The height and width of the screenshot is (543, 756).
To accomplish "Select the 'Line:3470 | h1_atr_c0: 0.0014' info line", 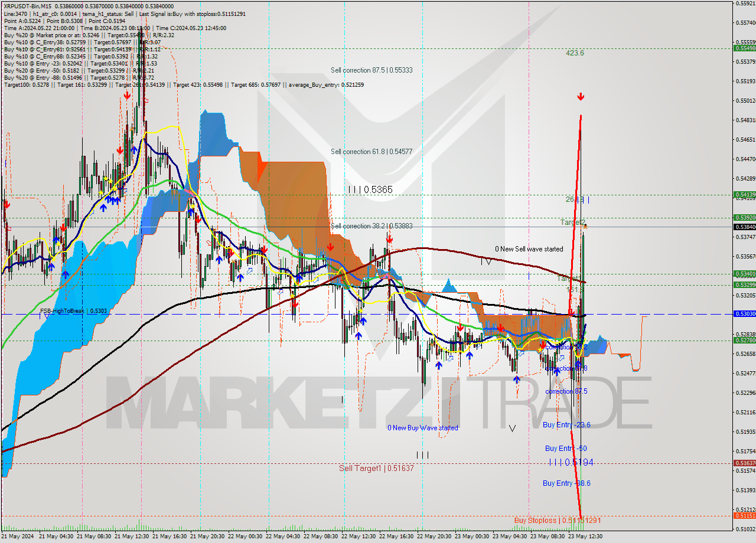I will (x=125, y=14).
